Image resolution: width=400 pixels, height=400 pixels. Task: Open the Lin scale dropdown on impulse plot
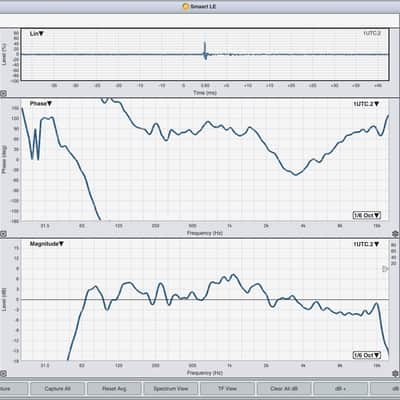37,34
